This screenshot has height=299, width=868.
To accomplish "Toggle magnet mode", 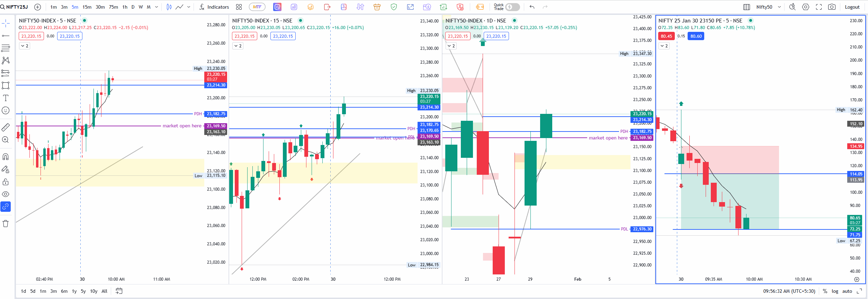I will click(6, 157).
